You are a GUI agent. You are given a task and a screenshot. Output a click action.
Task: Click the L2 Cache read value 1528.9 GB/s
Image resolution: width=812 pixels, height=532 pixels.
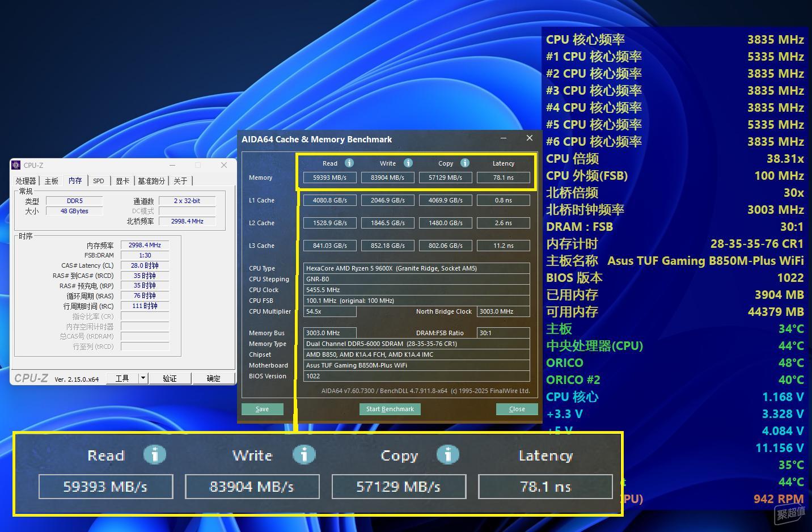tap(330, 223)
